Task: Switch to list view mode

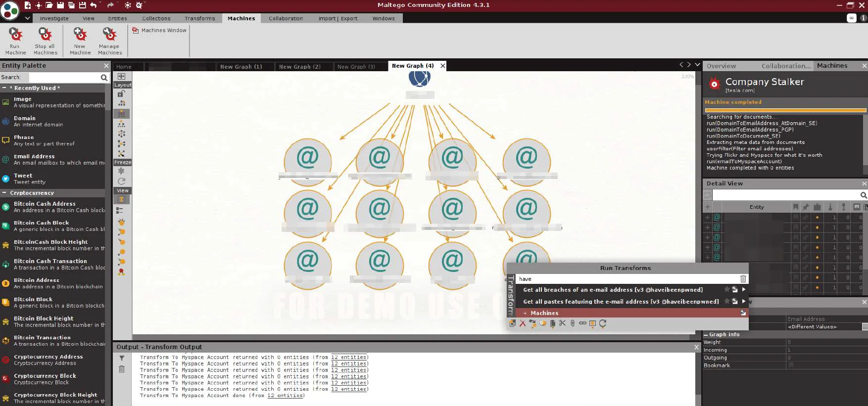Action: point(119,210)
